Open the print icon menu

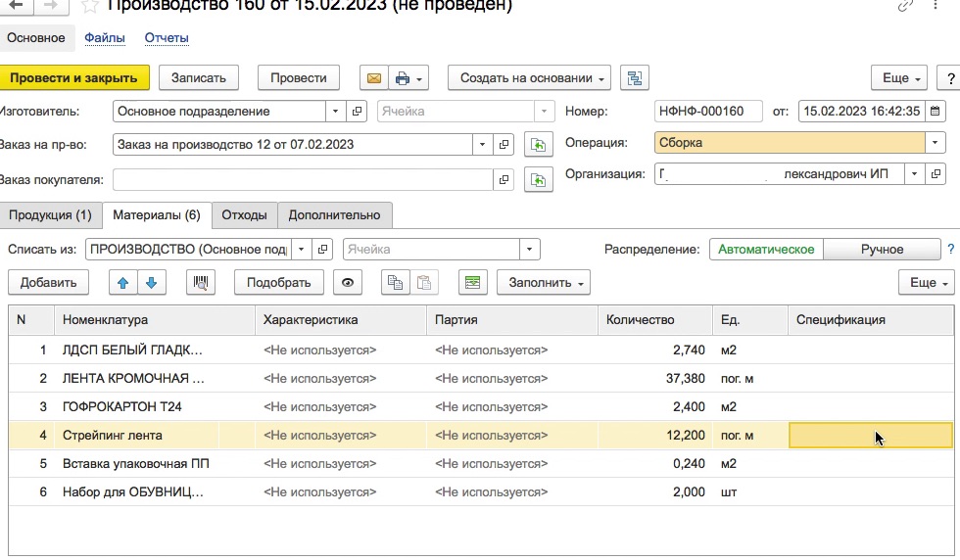pos(408,78)
